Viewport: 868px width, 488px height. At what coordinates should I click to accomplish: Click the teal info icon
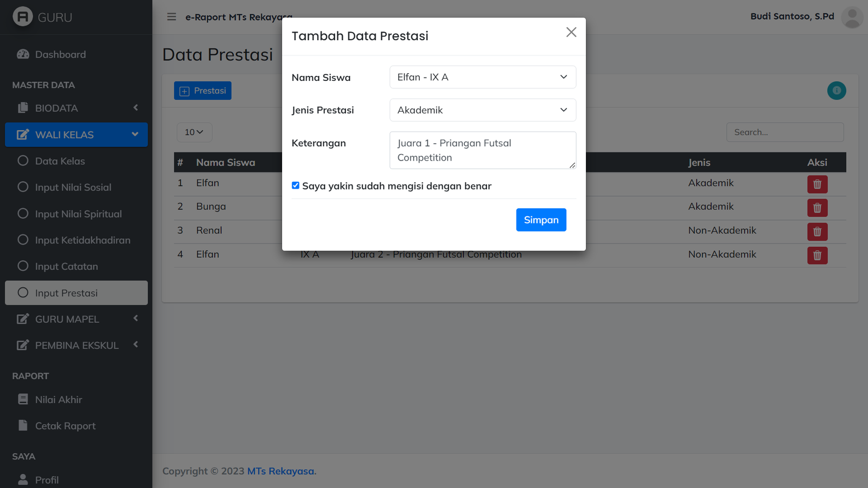point(837,91)
